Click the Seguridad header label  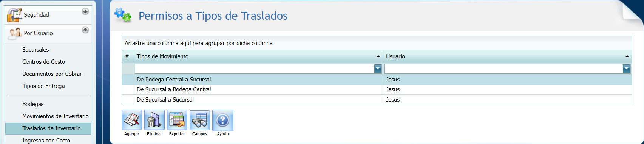tap(37, 15)
